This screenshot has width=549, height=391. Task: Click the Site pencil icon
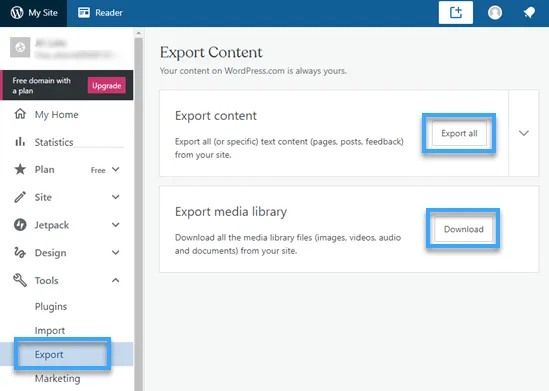point(20,197)
